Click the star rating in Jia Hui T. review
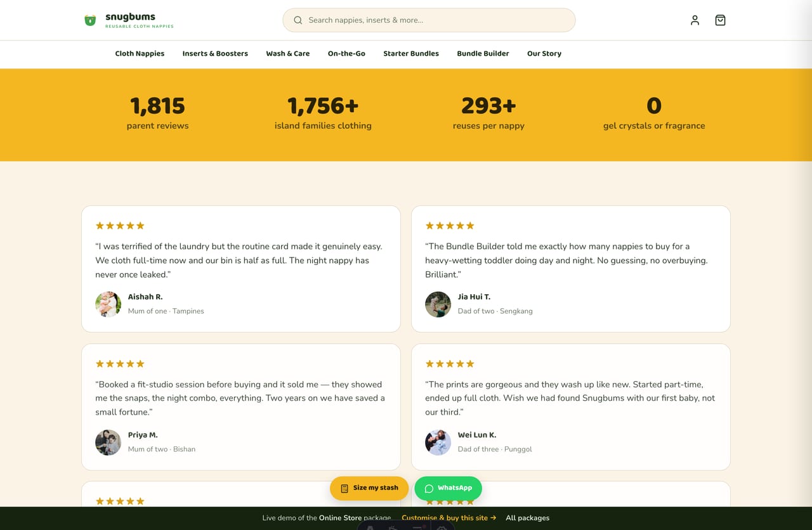This screenshot has width=812, height=530. [x=450, y=226]
